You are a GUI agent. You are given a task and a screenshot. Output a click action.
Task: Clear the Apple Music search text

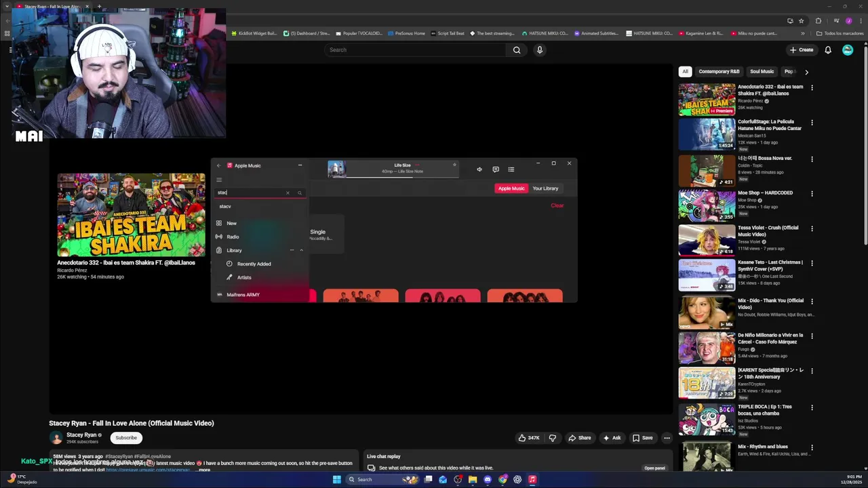click(288, 192)
